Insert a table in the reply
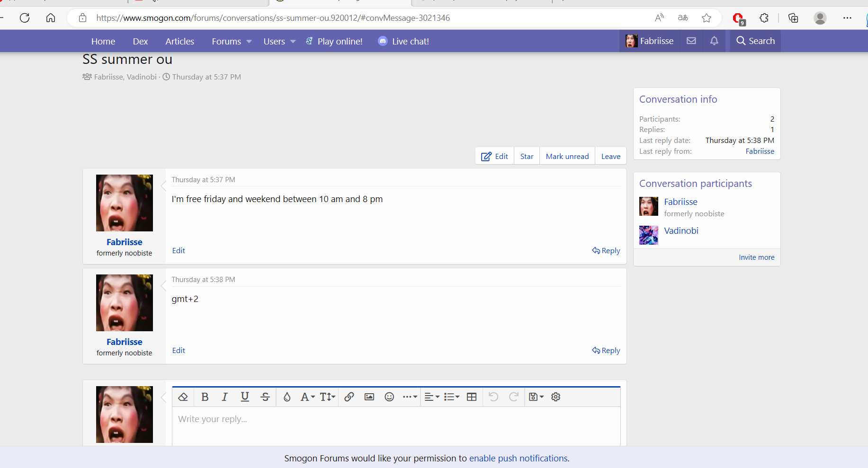This screenshot has width=868, height=468. (x=472, y=397)
